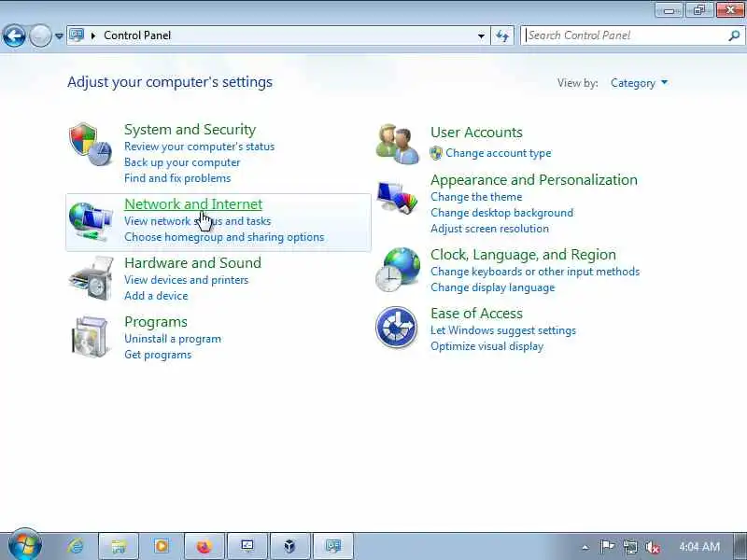Click View network status and tasks
The height and width of the screenshot is (560, 747).
pyautogui.click(x=197, y=221)
